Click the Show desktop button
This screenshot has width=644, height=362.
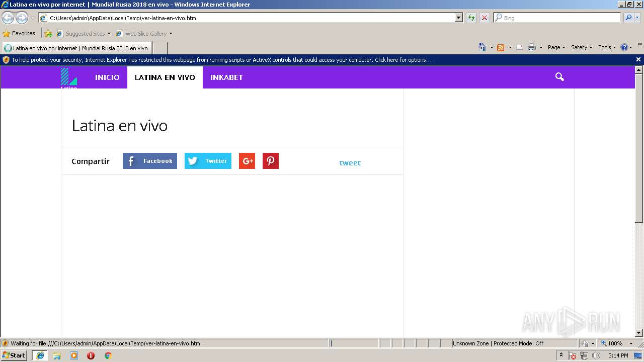pos(638,355)
